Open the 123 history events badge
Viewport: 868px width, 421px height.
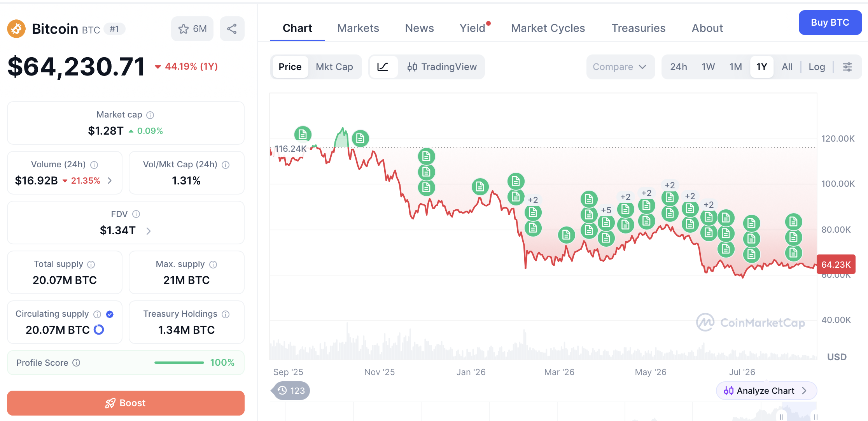click(x=291, y=391)
